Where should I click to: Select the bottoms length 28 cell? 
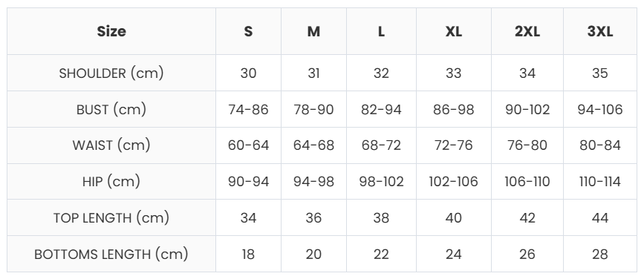tap(599, 254)
